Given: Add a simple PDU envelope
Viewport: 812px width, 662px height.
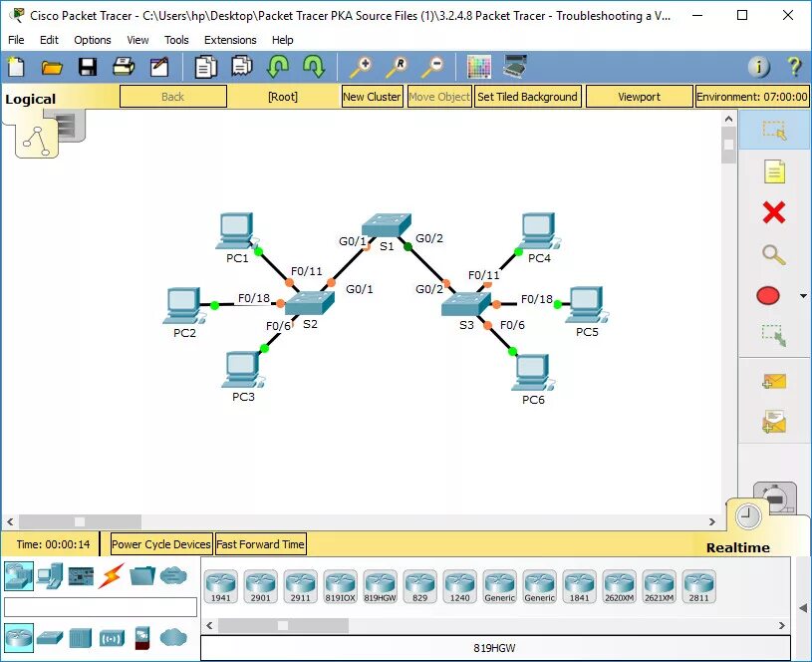Looking at the screenshot, I should (774, 382).
